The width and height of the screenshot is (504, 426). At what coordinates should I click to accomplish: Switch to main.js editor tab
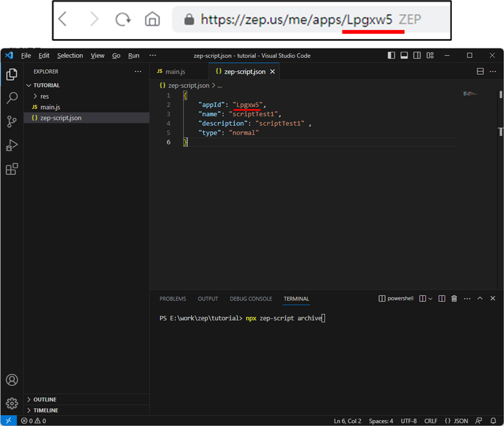click(179, 72)
